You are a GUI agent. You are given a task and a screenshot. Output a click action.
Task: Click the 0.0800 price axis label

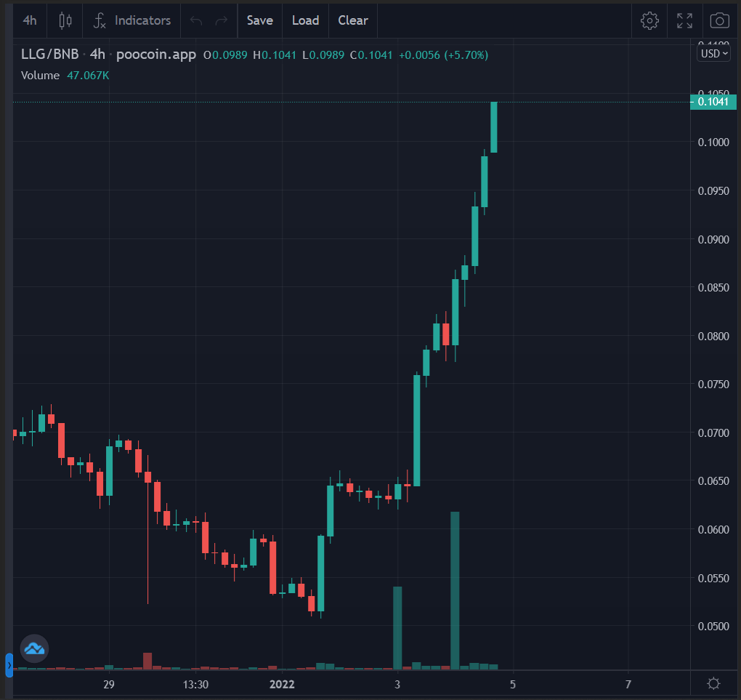pyautogui.click(x=713, y=337)
